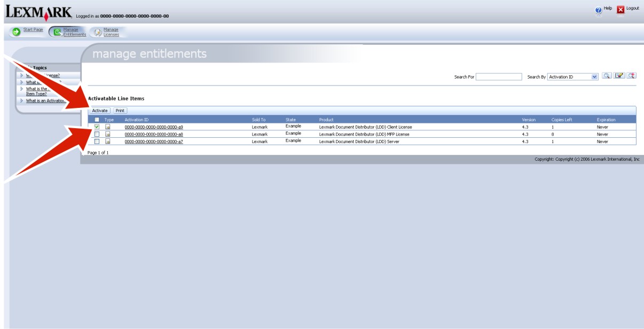Open the Help icon in the header
This screenshot has width=644, height=329.
(599, 10)
